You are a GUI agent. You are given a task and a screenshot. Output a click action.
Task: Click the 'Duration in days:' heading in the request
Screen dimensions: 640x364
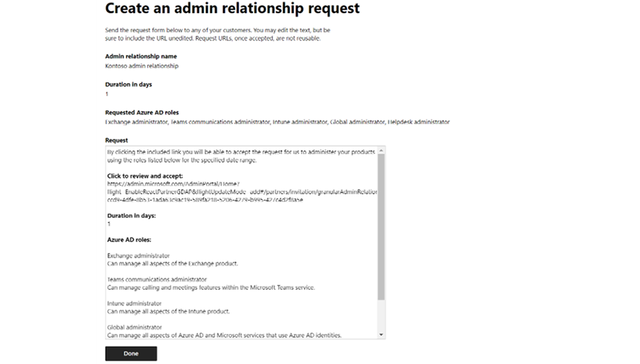[x=131, y=216]
